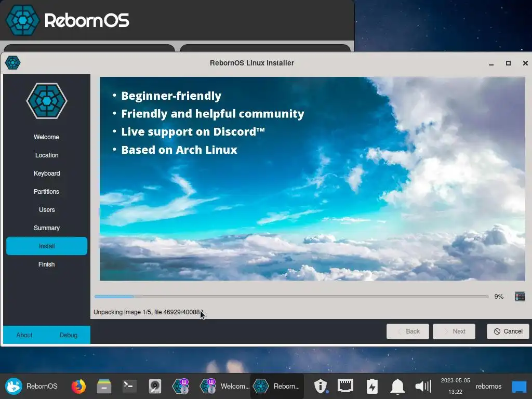
Task: Open the file manager from the taskbar
Action: click(x=104, y=386)
